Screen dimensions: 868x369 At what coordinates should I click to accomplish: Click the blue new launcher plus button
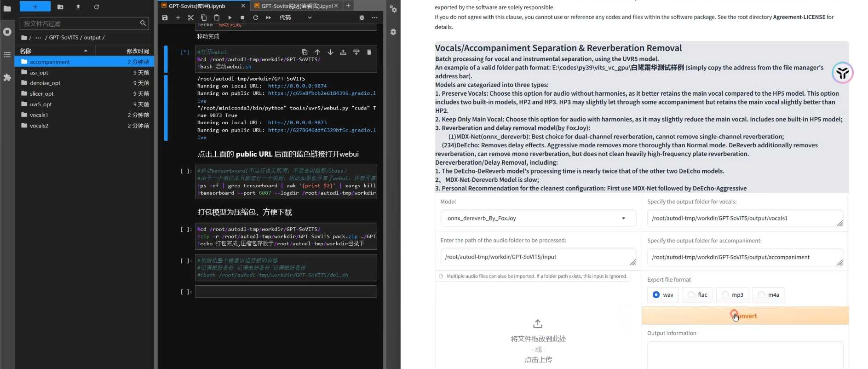pyautogui.click(x=35, y=6)
